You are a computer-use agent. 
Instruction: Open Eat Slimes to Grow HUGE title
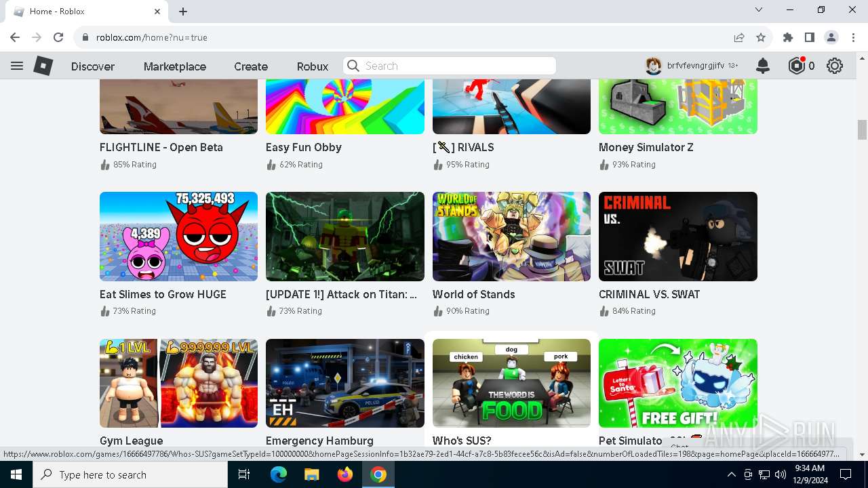coord(163,294)
